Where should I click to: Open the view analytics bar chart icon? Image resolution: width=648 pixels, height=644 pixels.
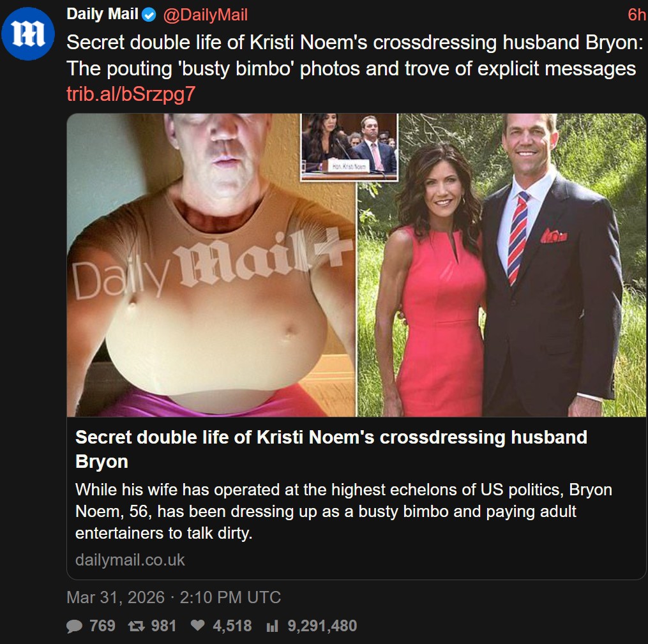click(x=273, y=626)
